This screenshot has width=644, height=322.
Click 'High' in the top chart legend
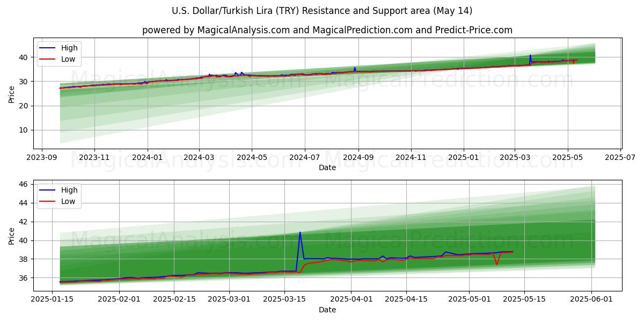click(69, 48)
